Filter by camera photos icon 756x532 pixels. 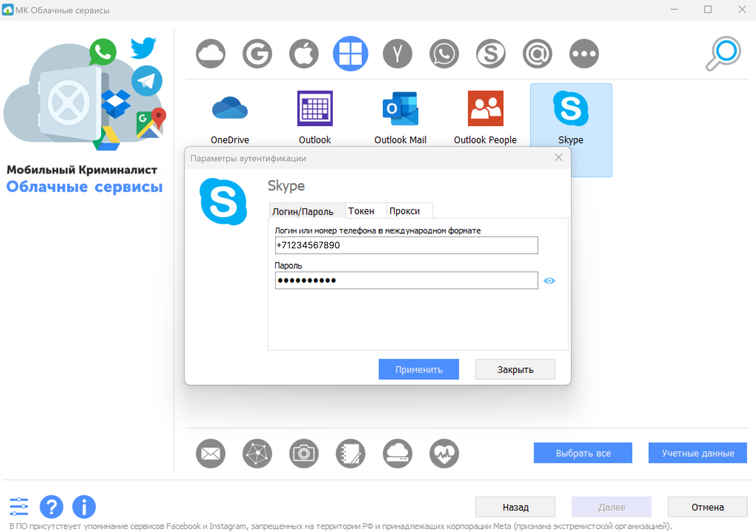click(x=304, y=453)
